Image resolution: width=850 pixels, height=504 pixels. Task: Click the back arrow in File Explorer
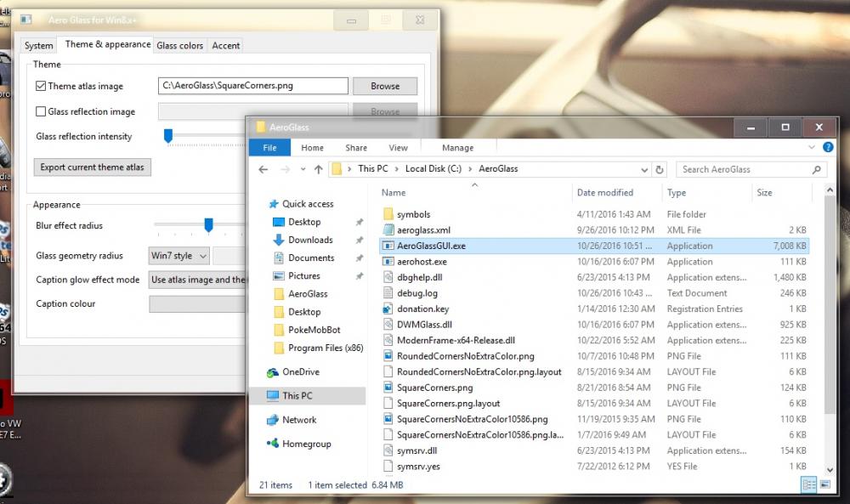263,169
